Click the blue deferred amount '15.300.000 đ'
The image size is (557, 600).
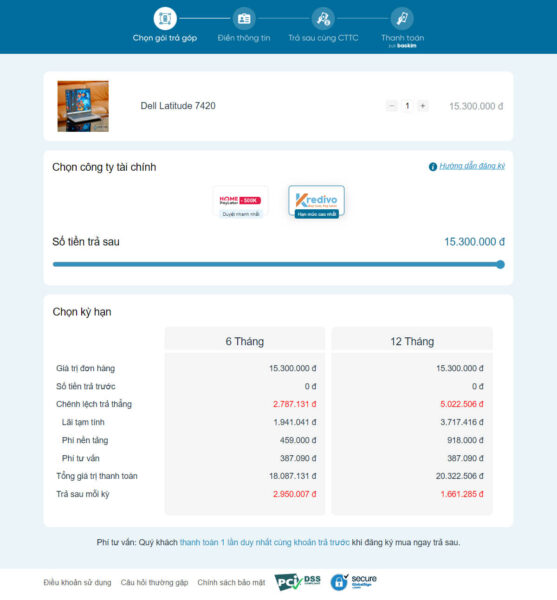click(474, 242)
